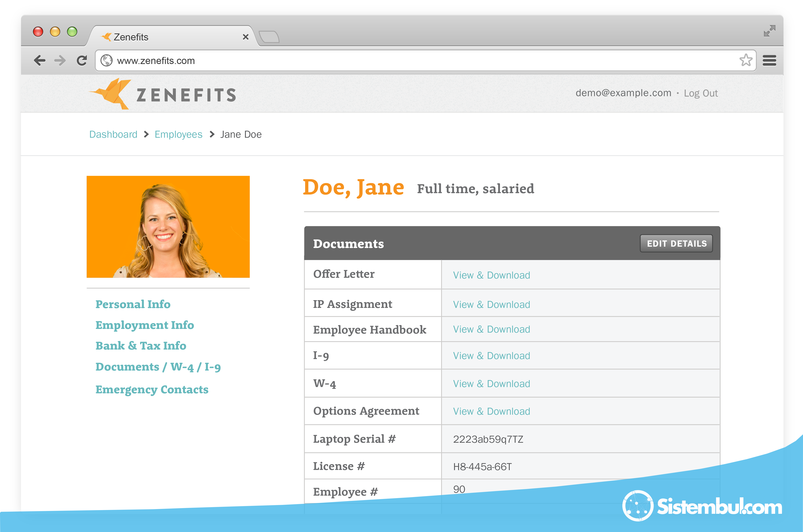Viewport: 803px width, 532px height.
Task: Close the Zenefits tab
Action: pos(245,37)
